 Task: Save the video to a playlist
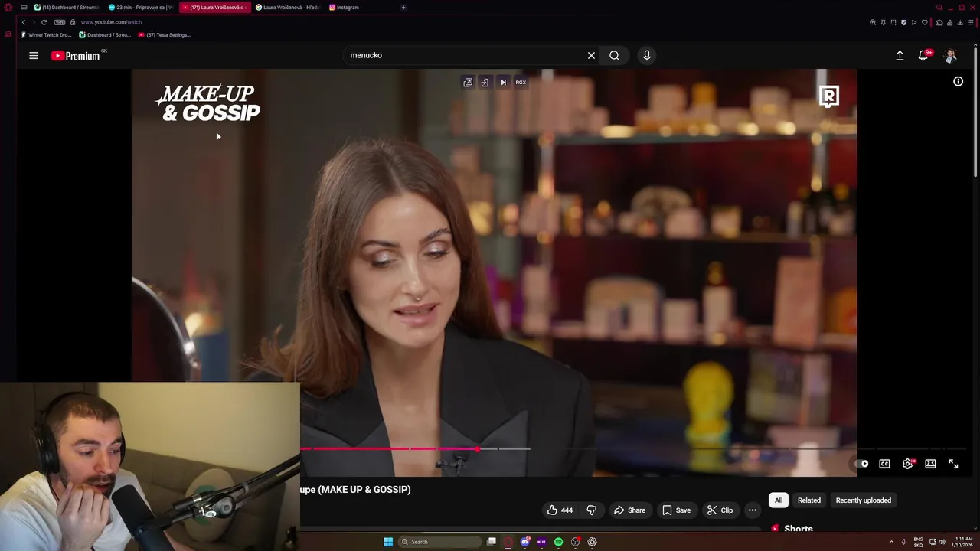point(676,510)
